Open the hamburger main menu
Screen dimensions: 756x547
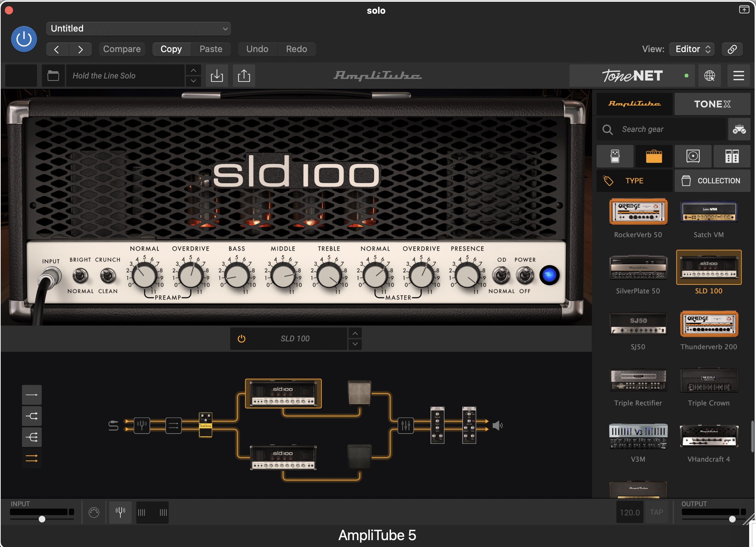point(739,75)
